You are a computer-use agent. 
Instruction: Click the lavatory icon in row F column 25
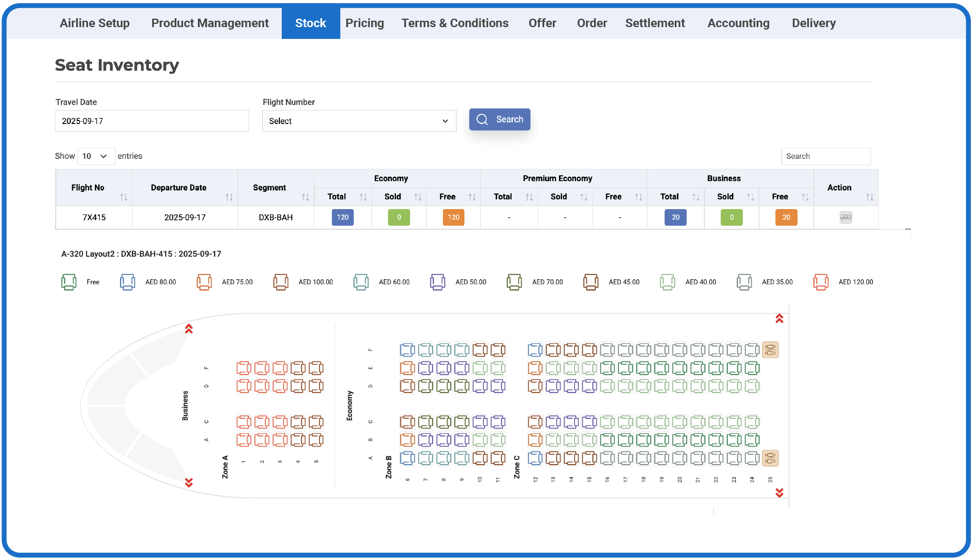(x=770, y=350)
